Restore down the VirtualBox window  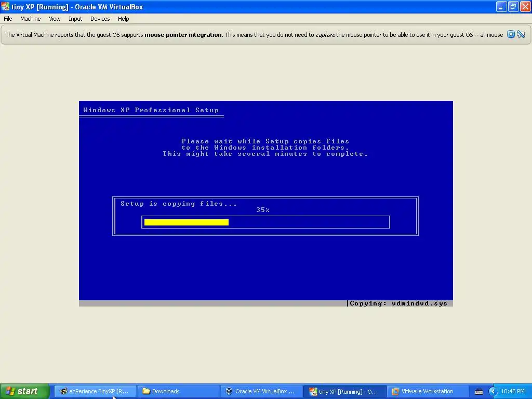click(x=513, y=6)
